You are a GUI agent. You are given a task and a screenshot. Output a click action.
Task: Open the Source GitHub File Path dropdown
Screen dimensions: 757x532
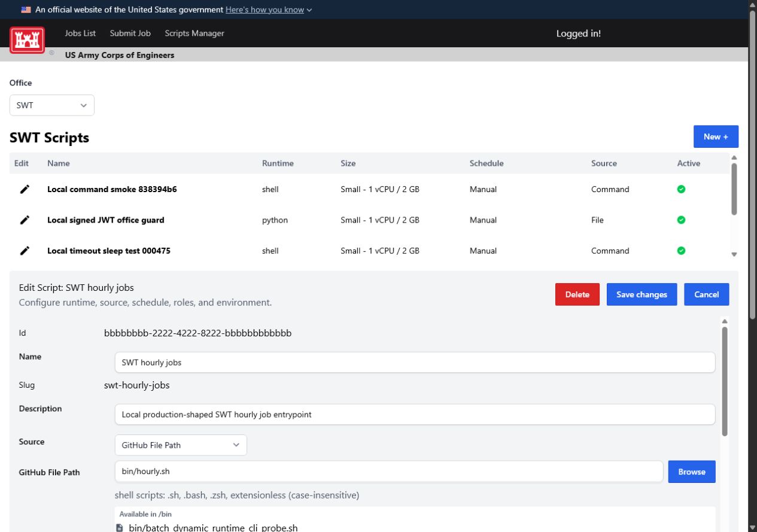coord(181,445)
